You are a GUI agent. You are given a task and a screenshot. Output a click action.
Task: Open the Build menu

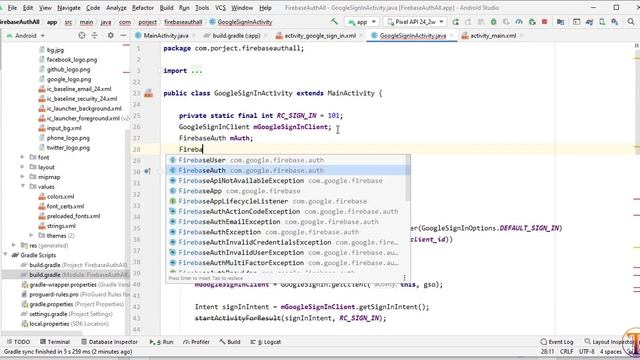[x=166, y=8]
